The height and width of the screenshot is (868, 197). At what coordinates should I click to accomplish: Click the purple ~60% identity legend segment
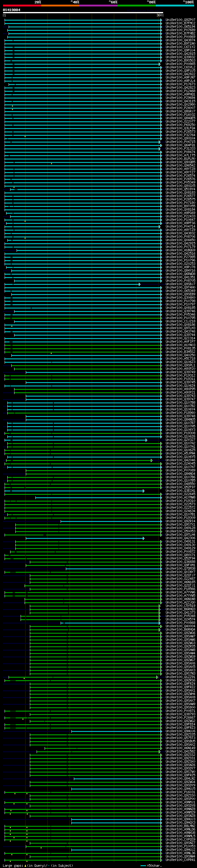(x=99, y=6)
